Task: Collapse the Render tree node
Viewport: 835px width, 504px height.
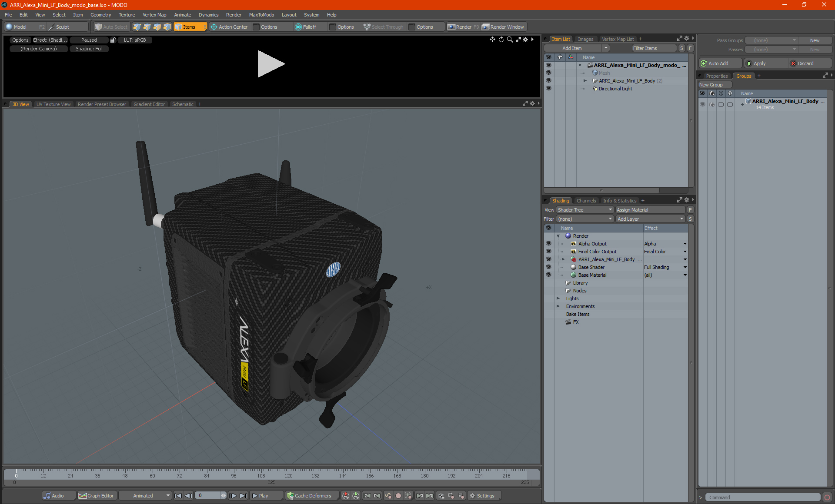Action: [x=558, y=236]
